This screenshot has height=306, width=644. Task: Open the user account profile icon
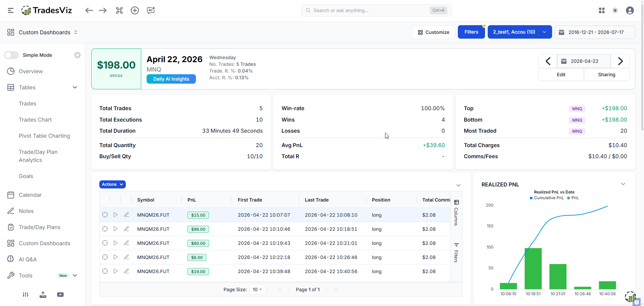(630, 10)
